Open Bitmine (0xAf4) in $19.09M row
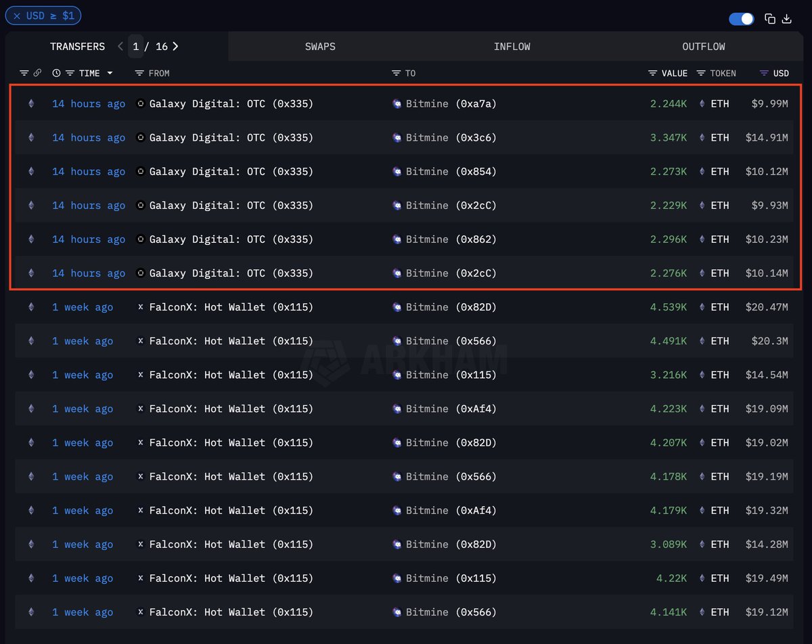The height and width of the screenshot is (644, 812). pyautogui.click(x=451, y=409)
